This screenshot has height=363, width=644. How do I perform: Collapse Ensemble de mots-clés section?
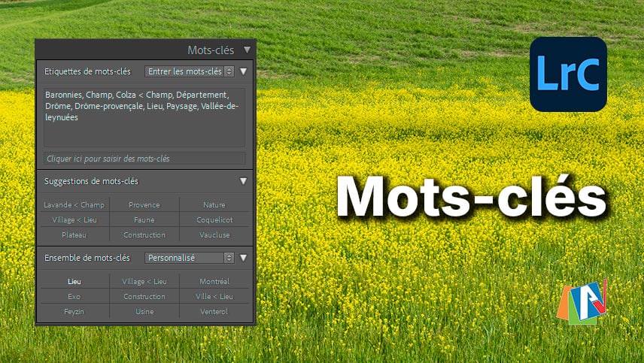(x=244, y=258)
